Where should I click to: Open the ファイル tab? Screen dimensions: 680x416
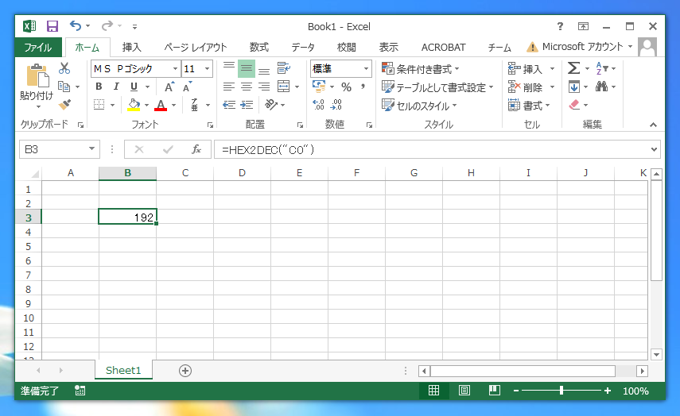(38, 47)
